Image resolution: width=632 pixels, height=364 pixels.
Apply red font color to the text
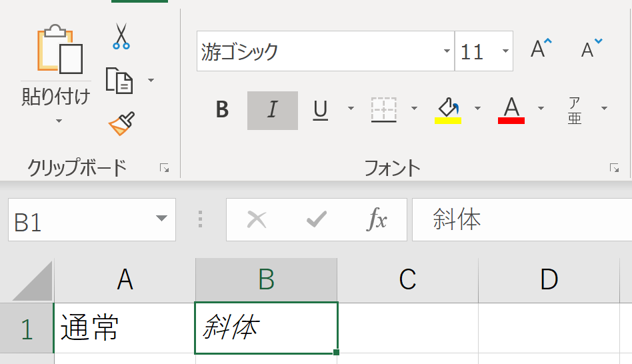(x=511, y=110)
